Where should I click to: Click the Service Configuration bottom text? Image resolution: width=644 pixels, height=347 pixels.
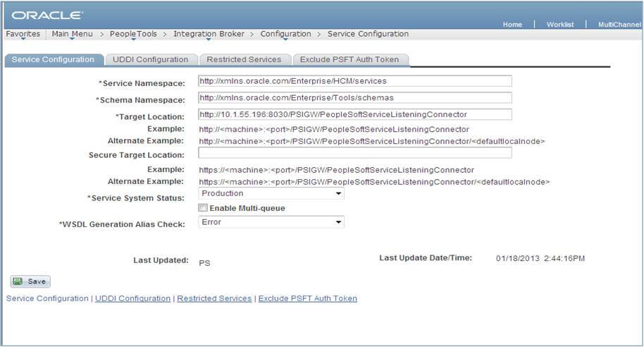click(x=47, y=298)
